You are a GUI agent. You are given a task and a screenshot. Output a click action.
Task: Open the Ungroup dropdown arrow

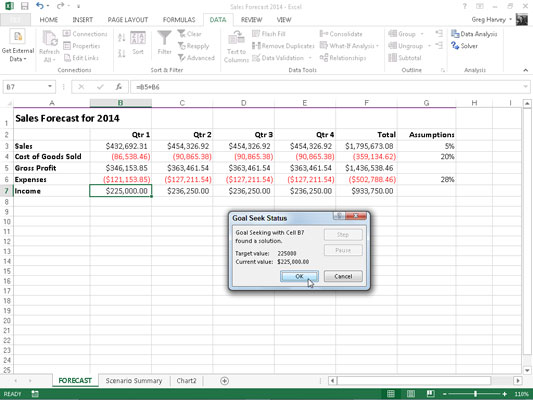(429, 46)
